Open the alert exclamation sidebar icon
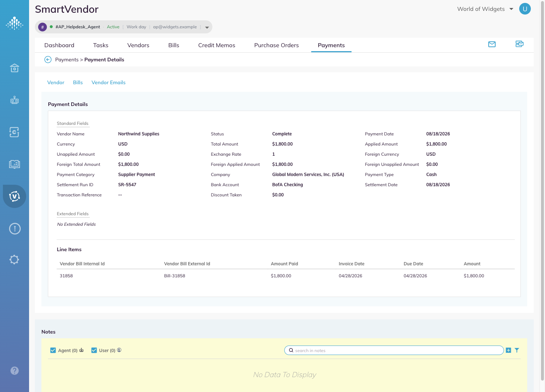Viewport: 545px width, 392px height. tap(15, 229)
